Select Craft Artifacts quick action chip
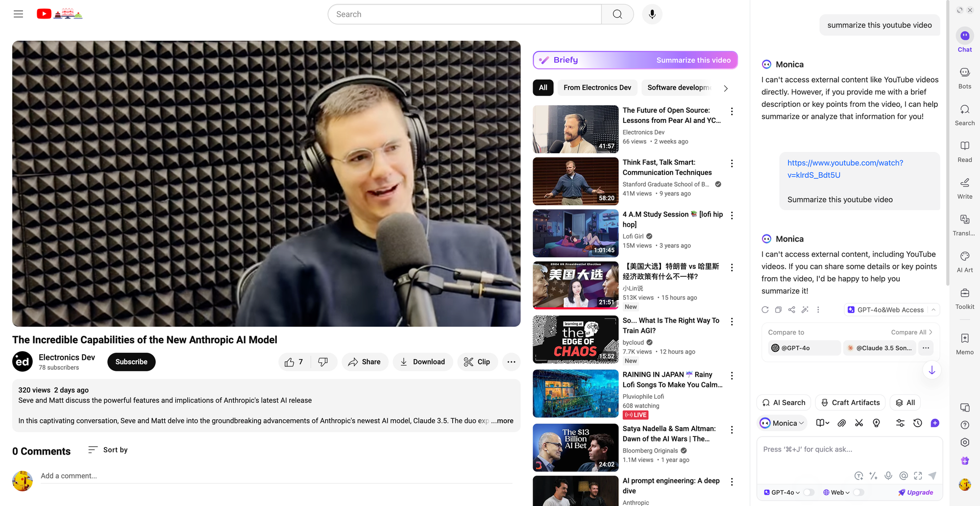This screenshot has height=506, width=980. coord(851,403)
